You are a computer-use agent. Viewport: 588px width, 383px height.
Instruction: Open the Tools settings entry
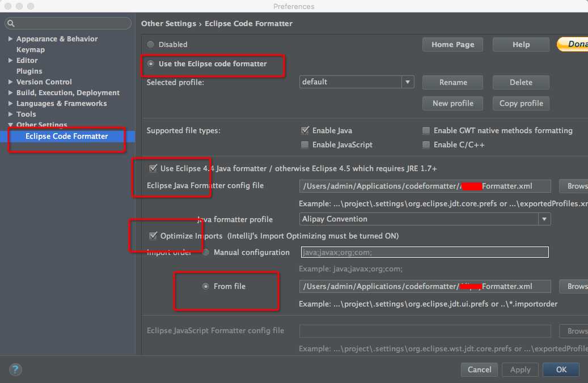pos(26,114)
